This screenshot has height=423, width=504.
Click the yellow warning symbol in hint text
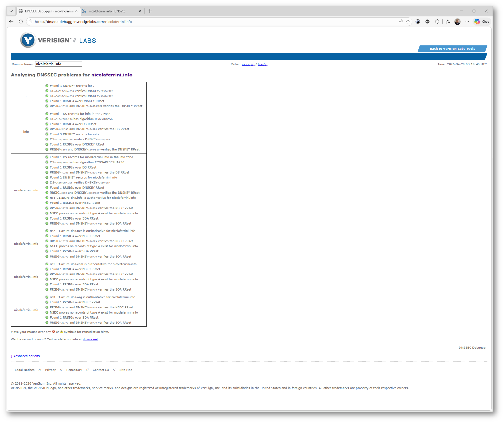point(61,332)
